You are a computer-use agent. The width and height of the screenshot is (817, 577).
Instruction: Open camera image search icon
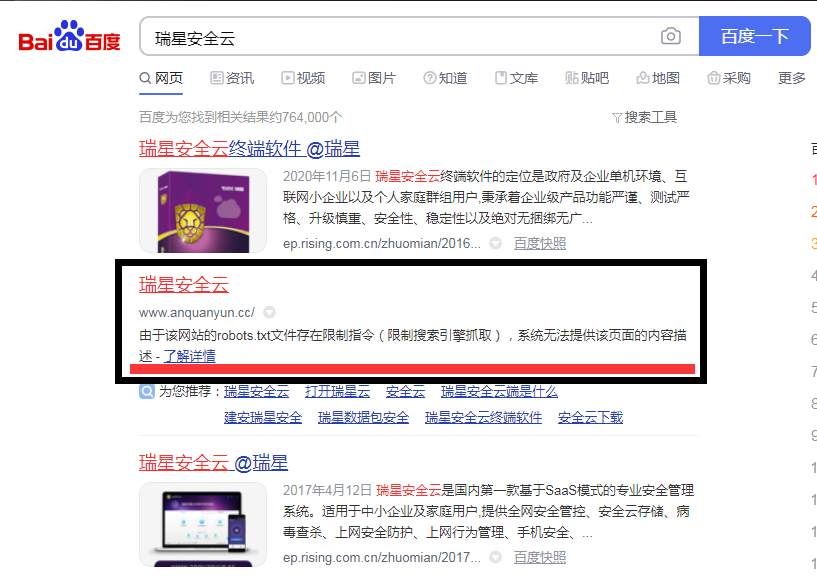(671, 36)
